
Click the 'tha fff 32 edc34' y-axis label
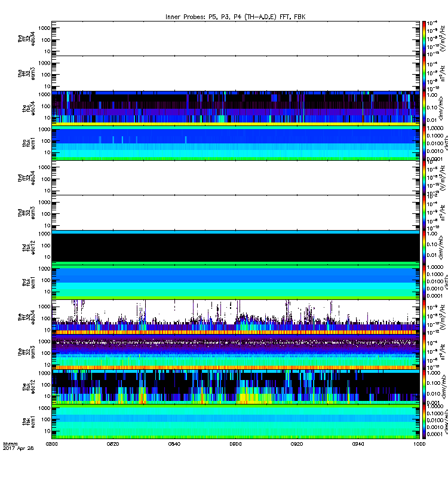click(x=26, y=38)
